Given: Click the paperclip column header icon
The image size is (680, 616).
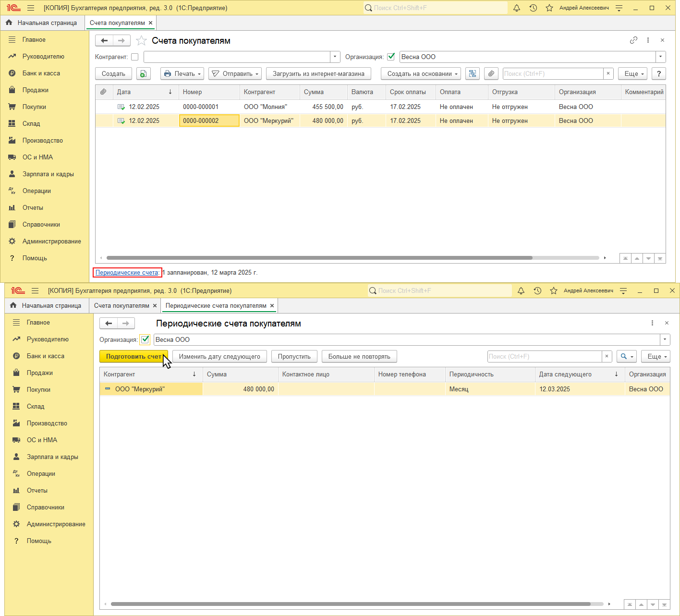Looking at the screenshot, I should tap(103, 92).
